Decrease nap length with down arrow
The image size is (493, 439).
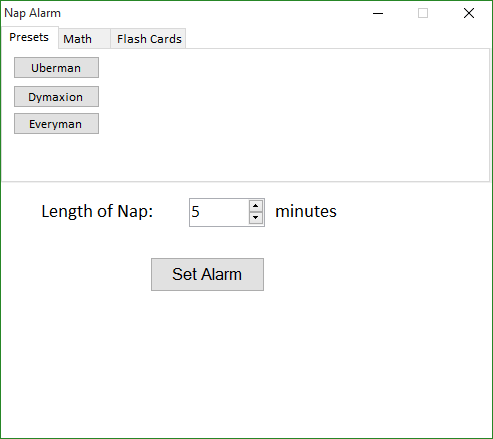[x=256, y=218]
